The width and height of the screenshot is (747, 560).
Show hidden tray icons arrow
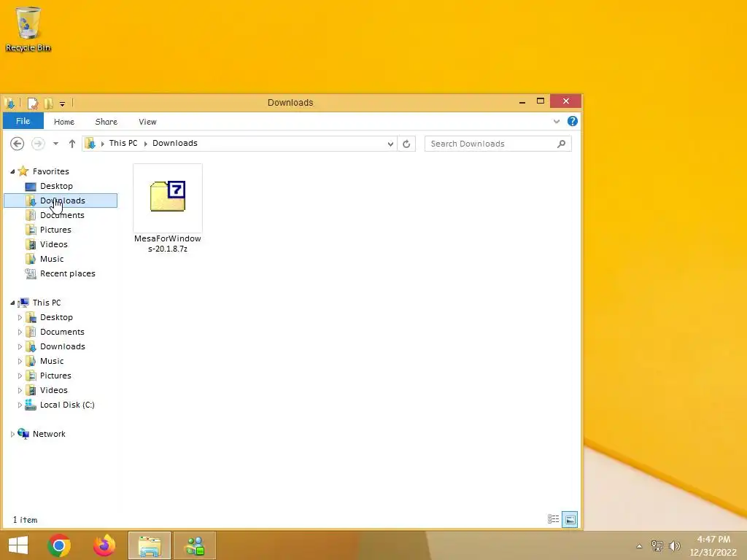tap(639, 546)
